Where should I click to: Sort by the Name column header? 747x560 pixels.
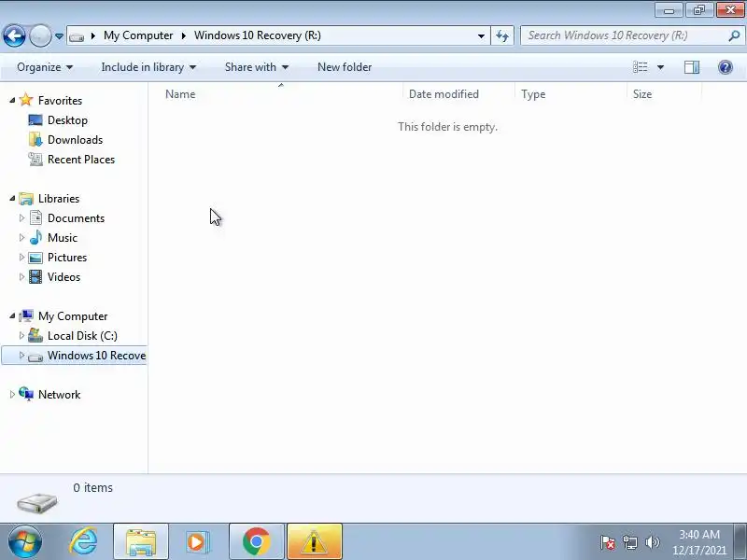coord(283,94)
